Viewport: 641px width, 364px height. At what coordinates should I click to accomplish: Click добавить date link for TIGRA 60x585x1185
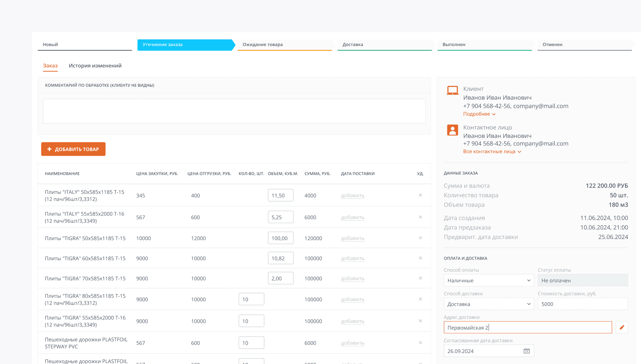point(353,258)
